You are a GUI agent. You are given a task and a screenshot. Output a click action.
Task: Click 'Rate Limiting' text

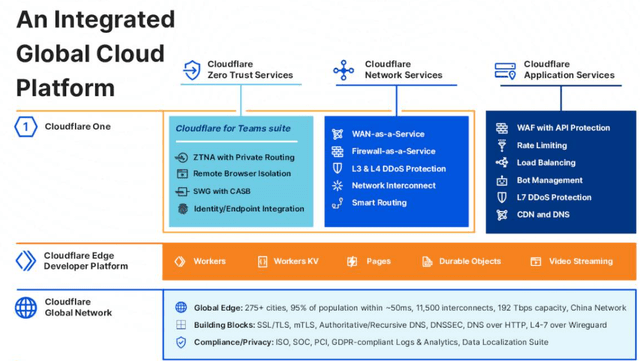click(542, 145)
